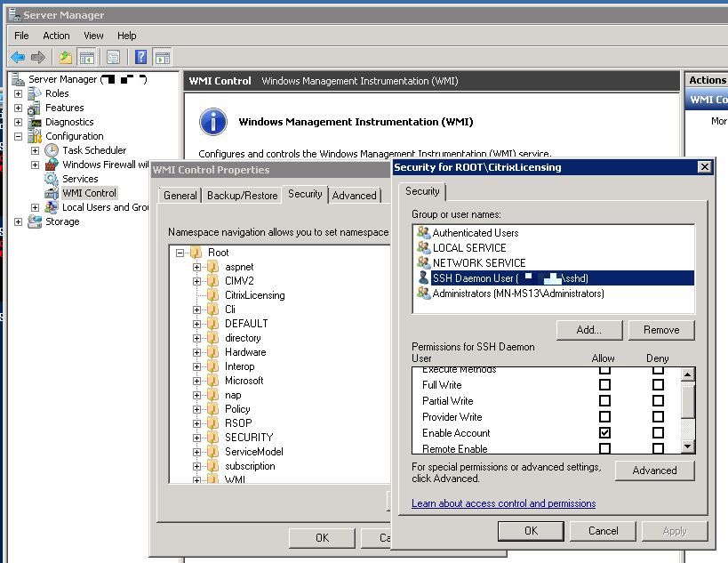The image size is (728, 563).
Task: Check Deny for Full Write permission
Action: coord(658,385)
